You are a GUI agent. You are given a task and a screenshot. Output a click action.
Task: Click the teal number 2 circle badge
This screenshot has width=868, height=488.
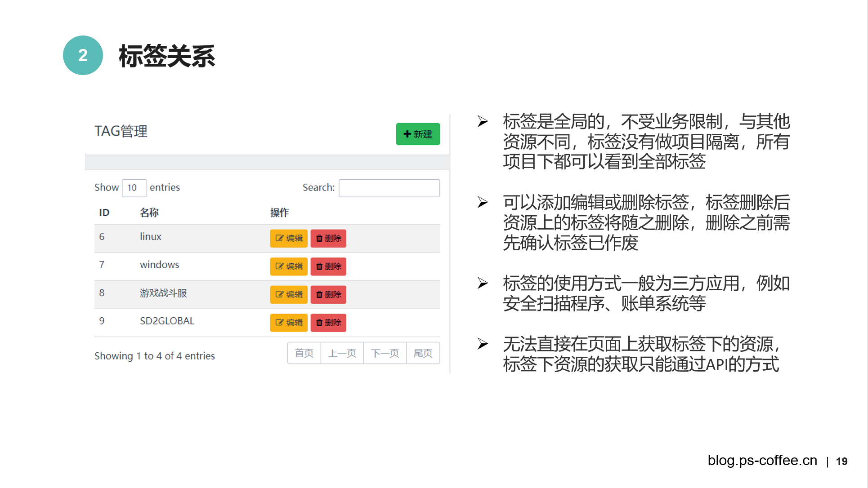[x=83, y=55]
